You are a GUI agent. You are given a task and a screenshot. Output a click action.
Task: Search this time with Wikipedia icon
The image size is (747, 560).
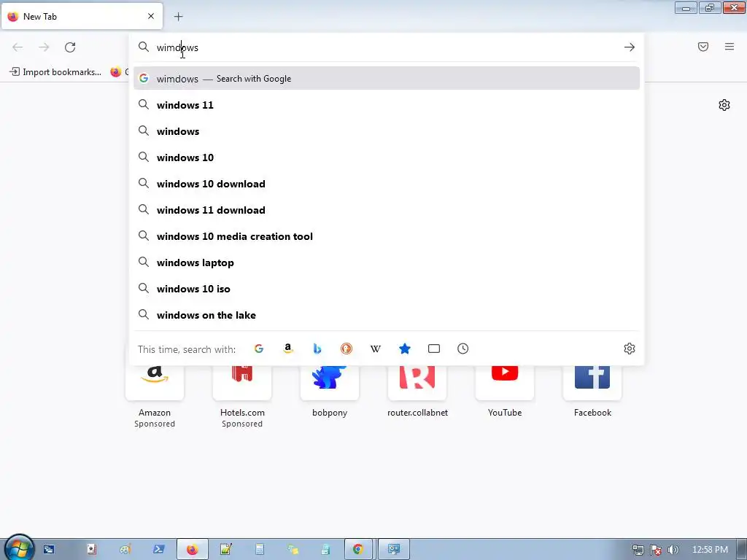point(376,349)
